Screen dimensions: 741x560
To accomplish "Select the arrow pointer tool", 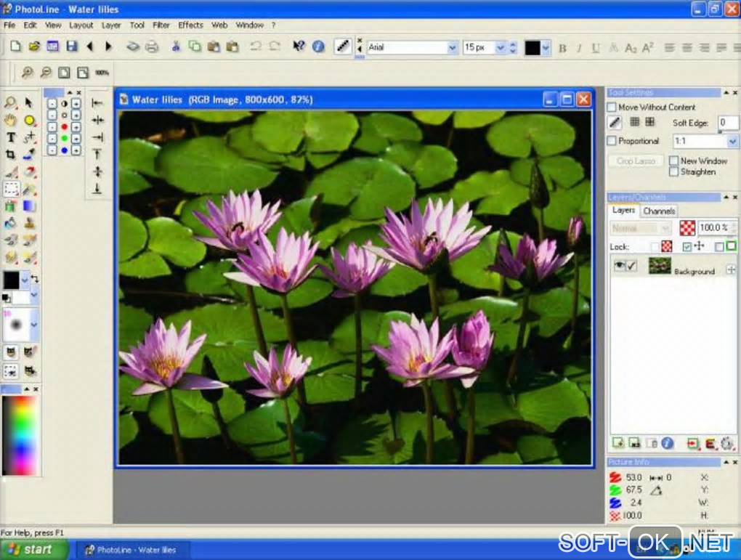I will (x=29, y=102).
